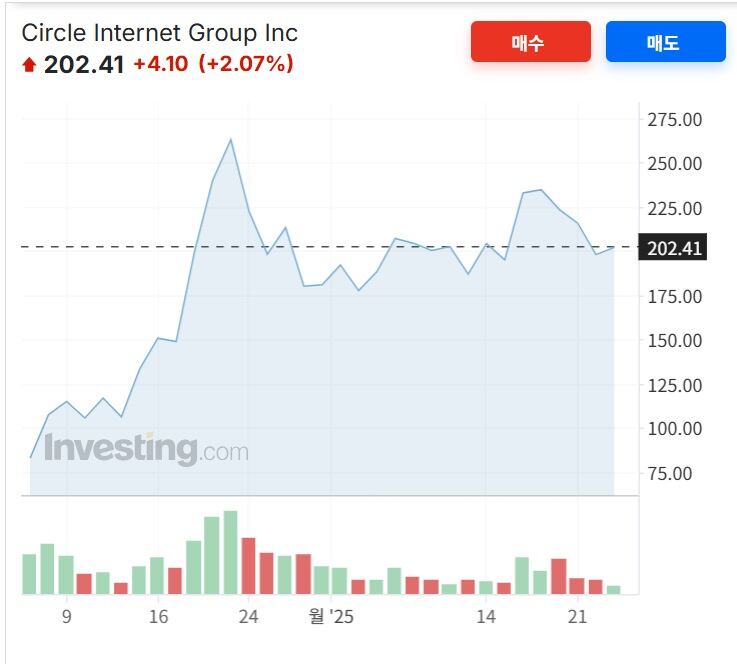This screenshot has width=737, height=664.
Task: Click the 202.41 current price label on axis
Action: [675, 248]
